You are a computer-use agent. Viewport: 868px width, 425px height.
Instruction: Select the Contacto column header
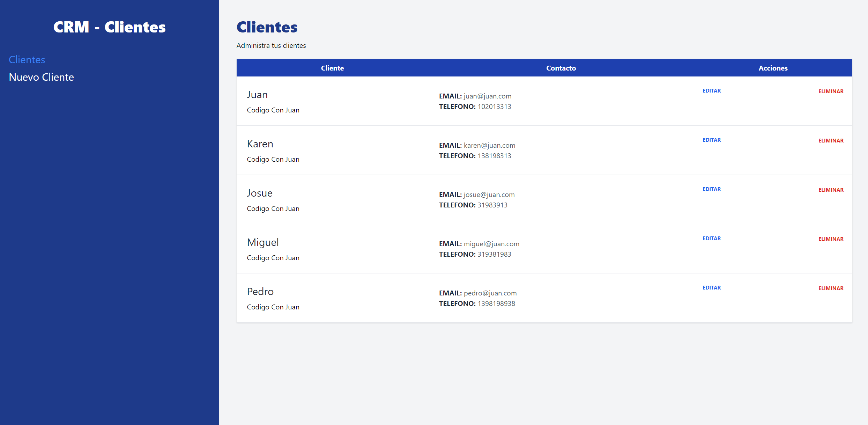pyautogui.click(x=561, y=68)
